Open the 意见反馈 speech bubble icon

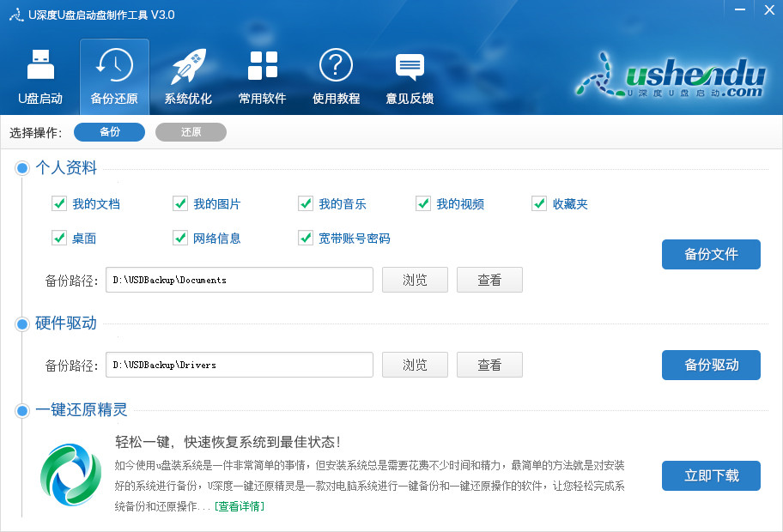click(410, 67)
